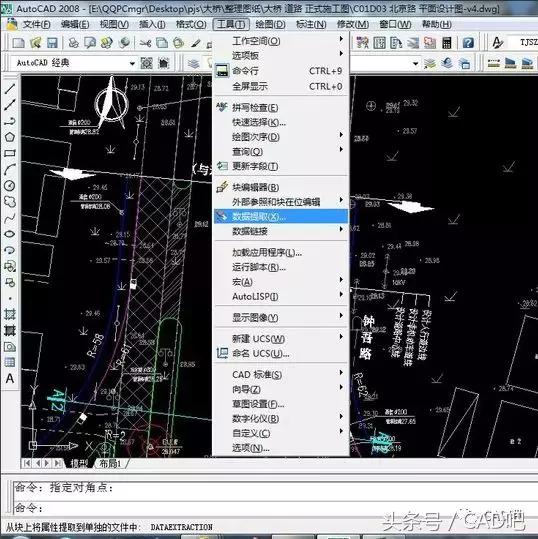Click the Cut scissors icon
This screenshot has height=539, width=538.
coord(146,43)
